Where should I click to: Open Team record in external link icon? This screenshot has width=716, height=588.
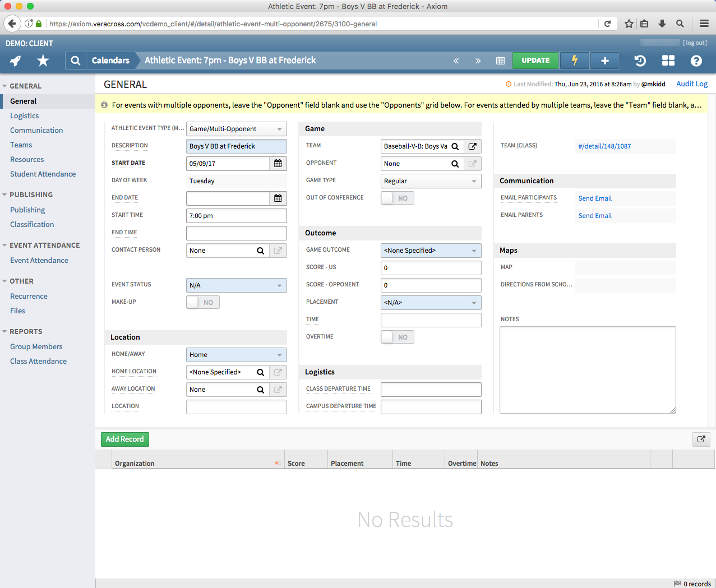click(473, 146)
